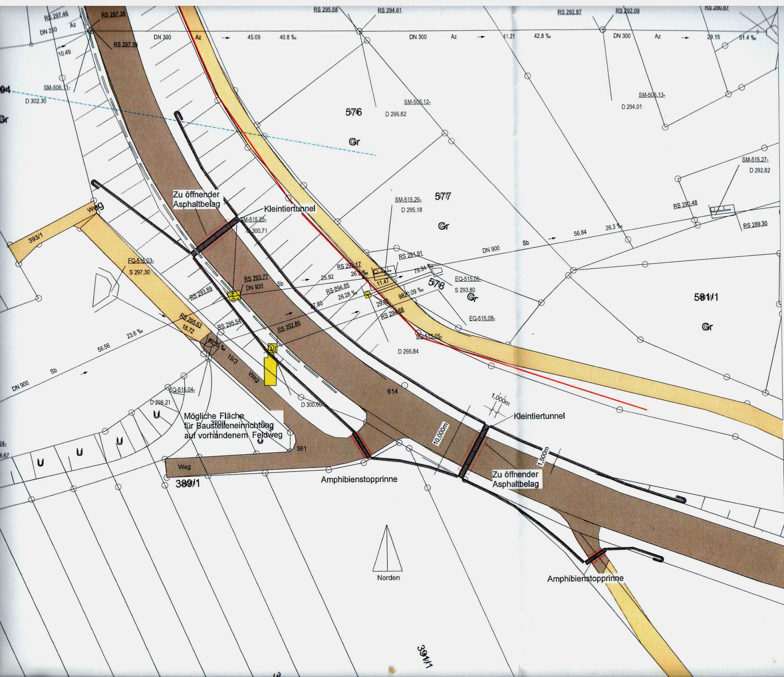Select parcel label 577
Image resolution: width=784 pixels, height=677 pixels.
point(443,196)
